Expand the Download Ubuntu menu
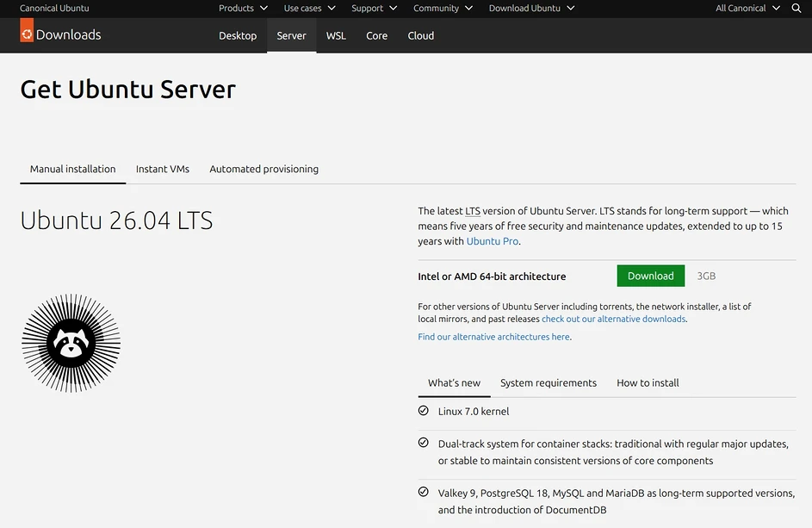The height and width of the screenshot is (528, 812). (x=531, y=8)
